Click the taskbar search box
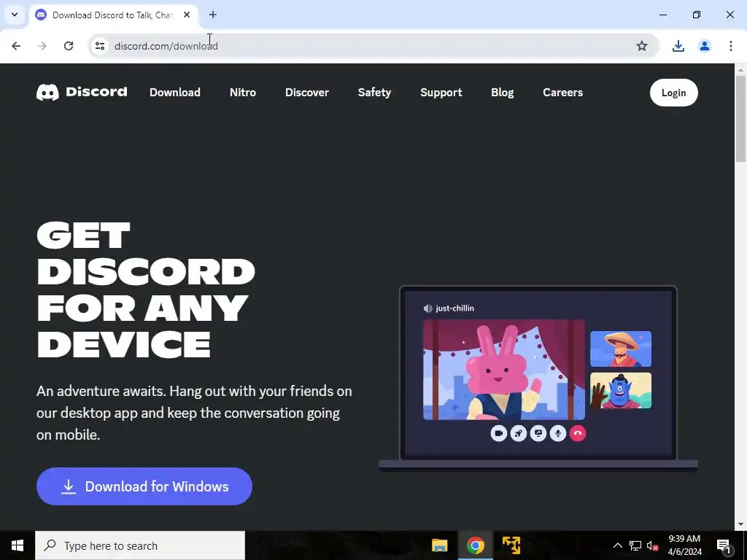The image size is (747, 560). click(140, 545)
